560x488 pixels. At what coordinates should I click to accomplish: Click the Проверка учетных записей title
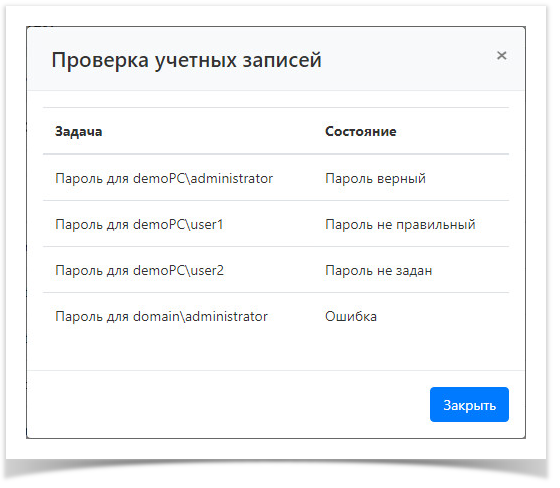[x=186, y=60]
